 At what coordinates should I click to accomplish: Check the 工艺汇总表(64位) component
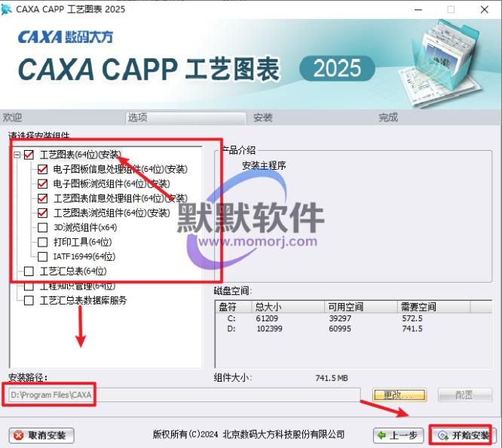pyautogui.click(x=29, y=271)
